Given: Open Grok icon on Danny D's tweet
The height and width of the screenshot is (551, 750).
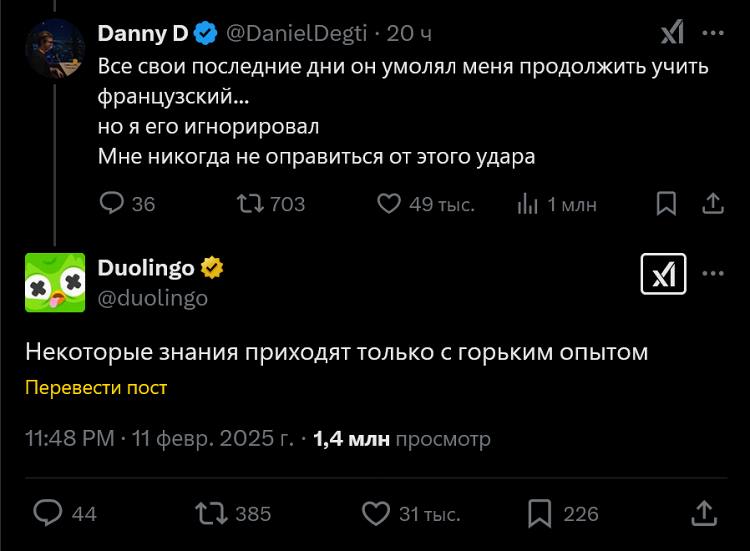Looking at the screenshot, I should (672, 34).
